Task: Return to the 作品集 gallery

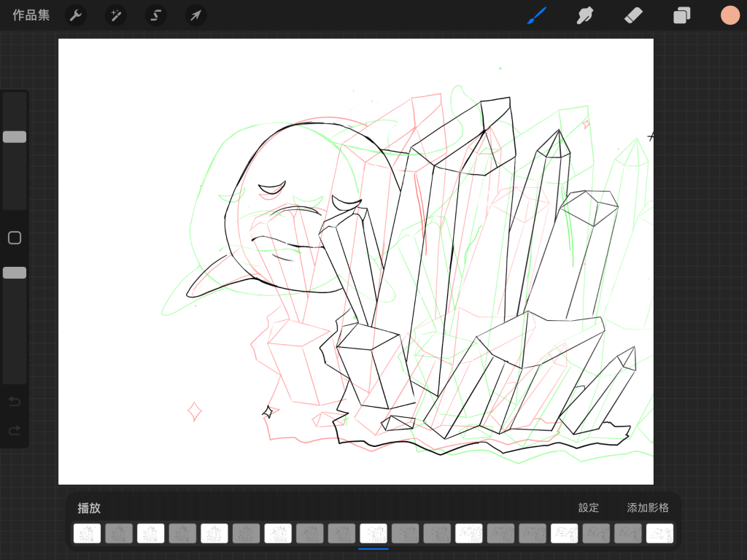Action: tap(31, 15)
